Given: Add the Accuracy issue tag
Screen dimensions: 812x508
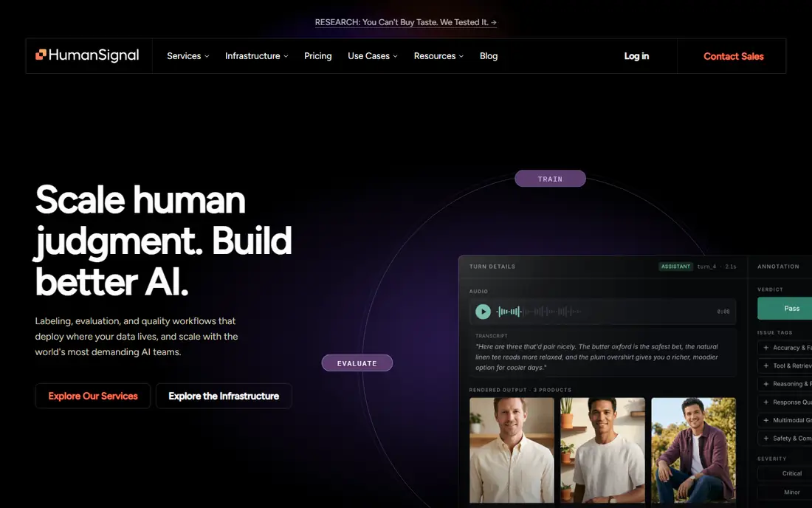Looking at the screenshot, I should 785,348.
